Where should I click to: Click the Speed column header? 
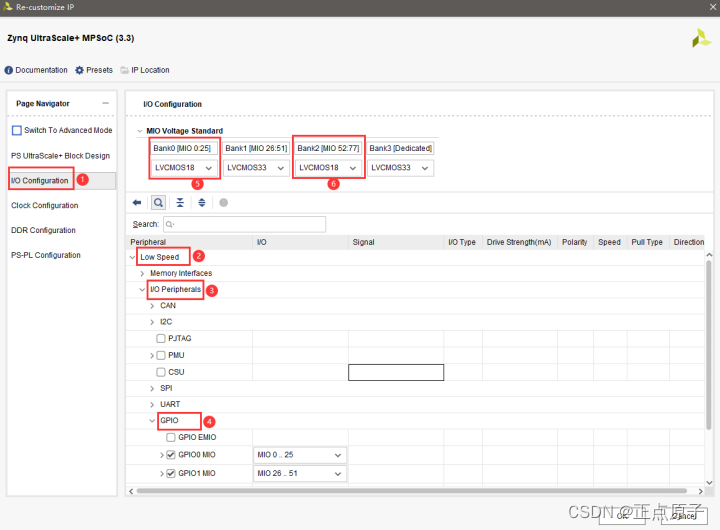(x=610, y=242)
